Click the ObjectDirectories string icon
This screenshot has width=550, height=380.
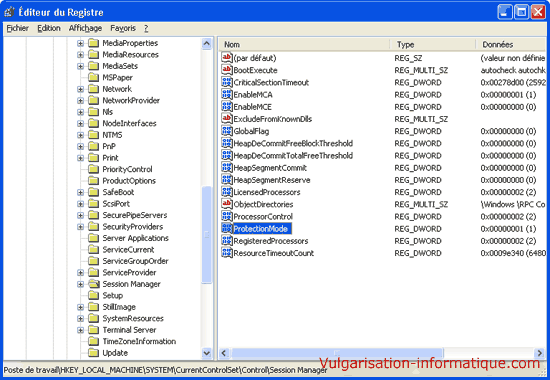[227, 204]
